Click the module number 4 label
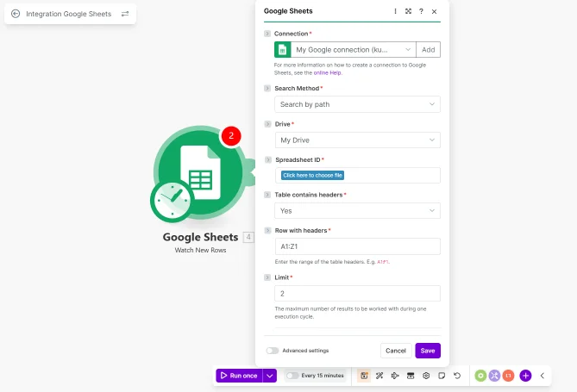 248,237
